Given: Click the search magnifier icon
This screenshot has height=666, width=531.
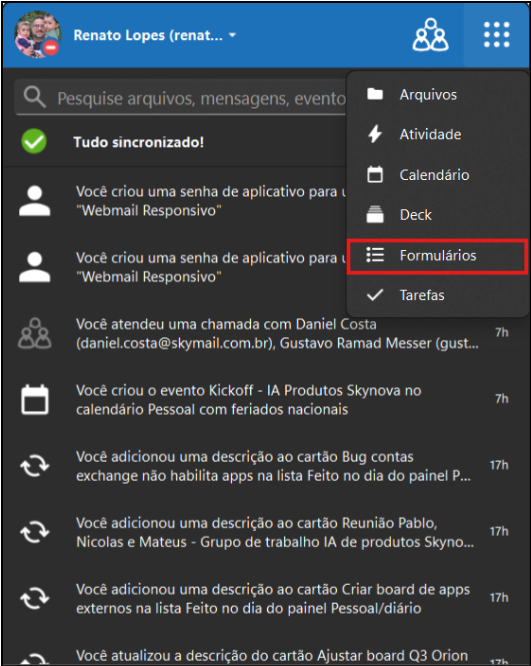Looking at the screenshot, I should pyautogui.click(x=34, y=97).
